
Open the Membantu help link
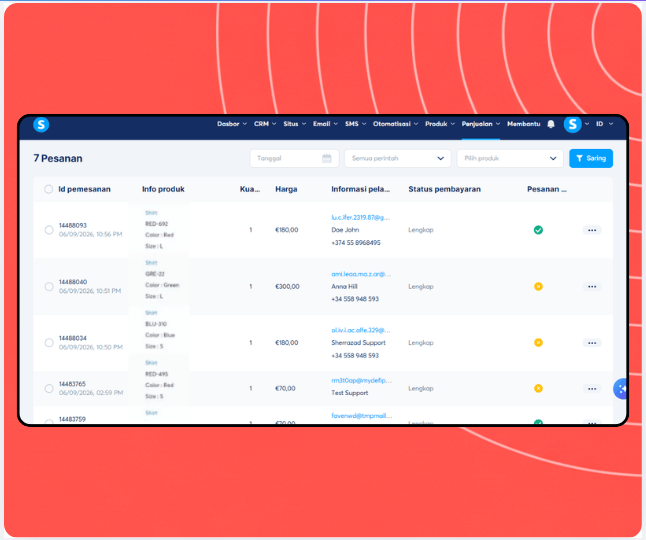(524, 124)
